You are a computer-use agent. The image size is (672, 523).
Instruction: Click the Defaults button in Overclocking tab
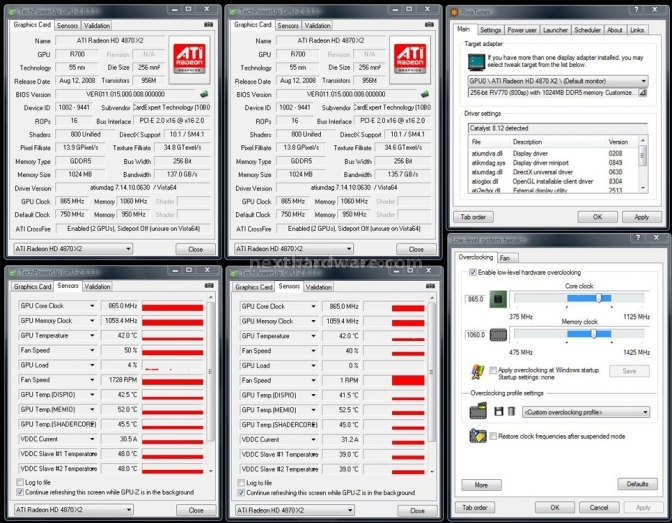click(637, 484)
